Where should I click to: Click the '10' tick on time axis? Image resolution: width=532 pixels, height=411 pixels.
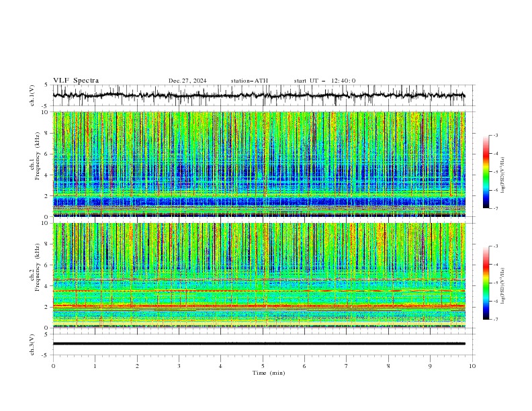click(x=472, y=366)
